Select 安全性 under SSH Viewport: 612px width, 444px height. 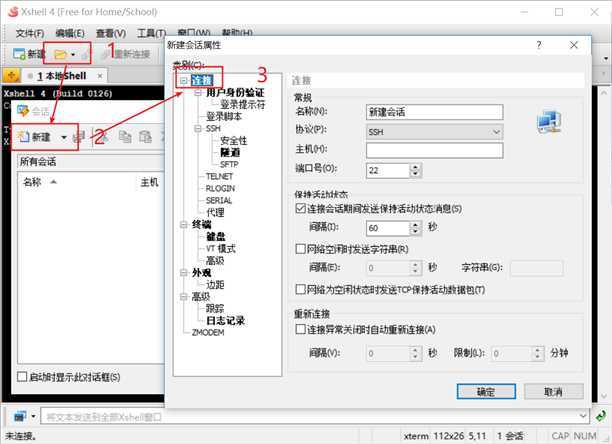(233, 140)
